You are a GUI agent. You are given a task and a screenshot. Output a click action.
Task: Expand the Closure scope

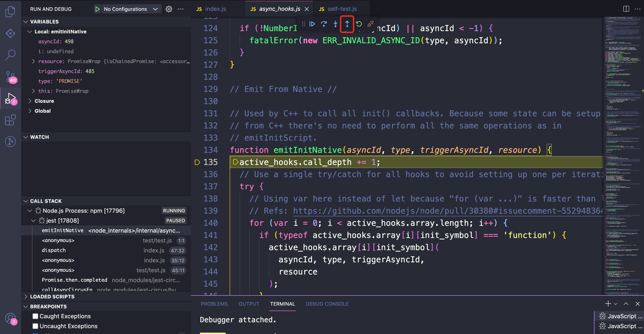click(30, 101)
